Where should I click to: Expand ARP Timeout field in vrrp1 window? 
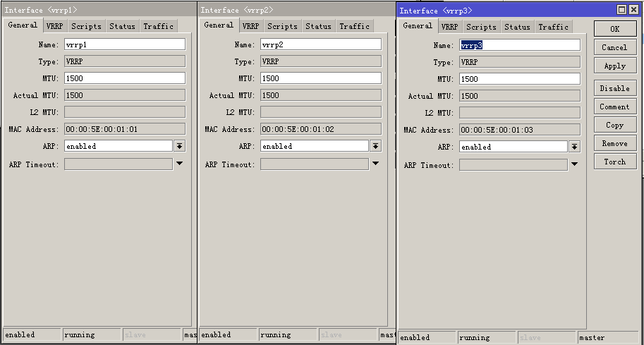(179, 164)
